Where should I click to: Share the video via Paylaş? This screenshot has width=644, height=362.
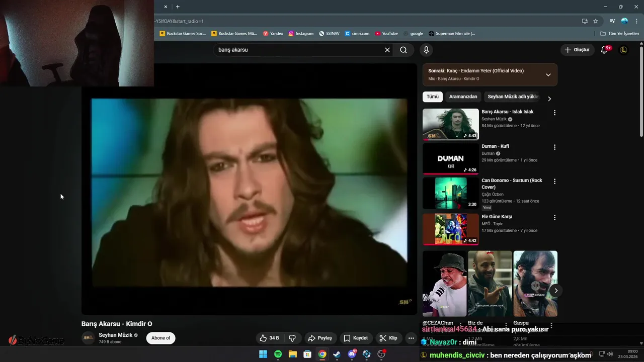320,338
